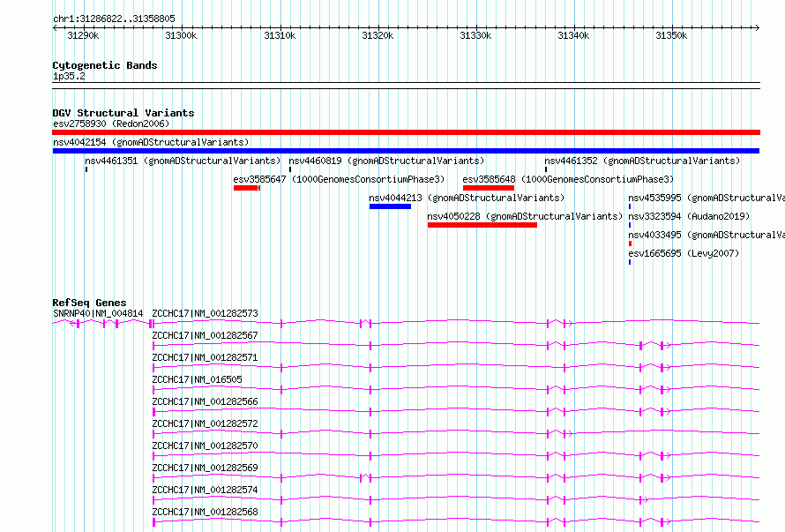This screenshot has width=785, height=532.
Task: Select the nsv4033495 variant label
Action: 706,235
